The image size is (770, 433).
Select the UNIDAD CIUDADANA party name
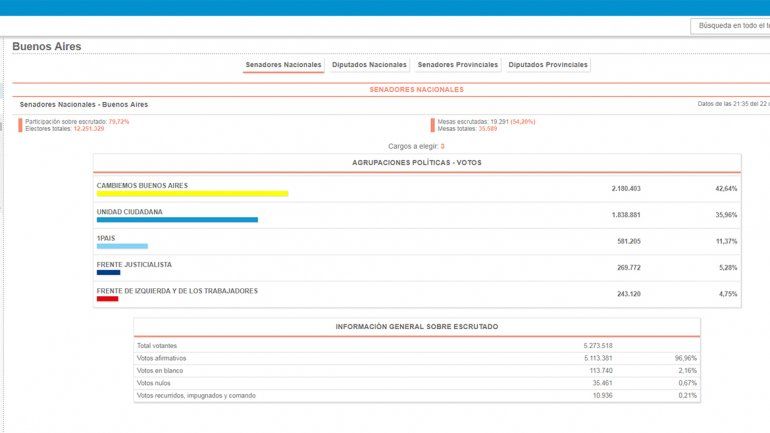click(130, 212)
